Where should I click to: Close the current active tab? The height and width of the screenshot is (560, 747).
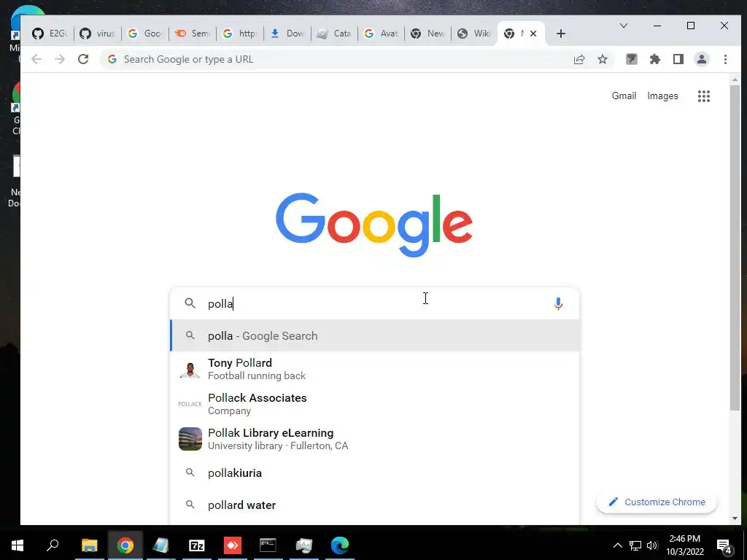(x=533, y=34)
